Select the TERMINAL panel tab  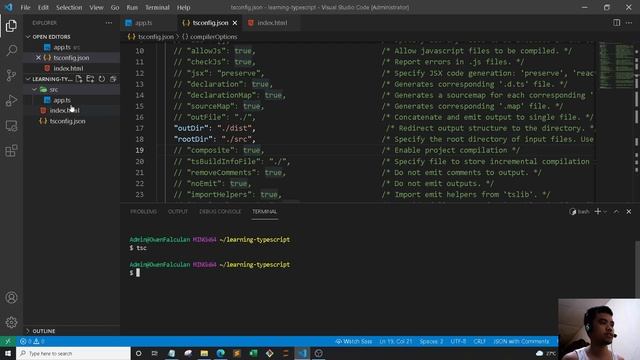[264, 211]
